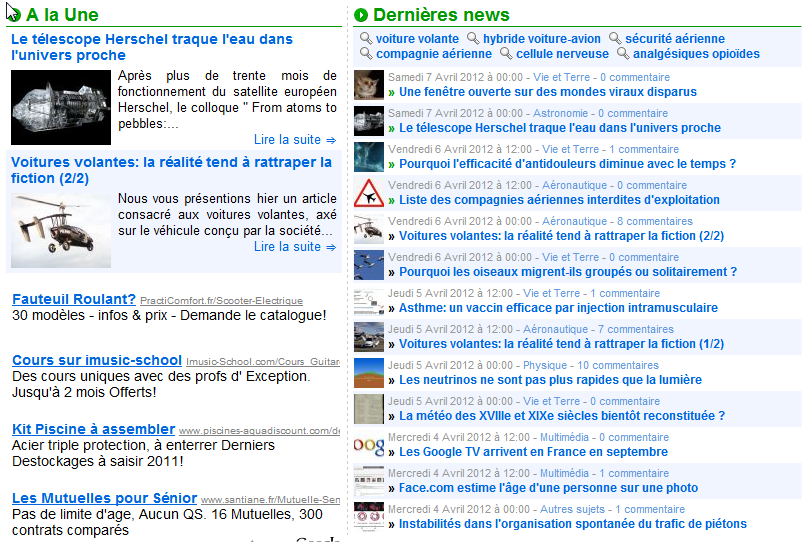Click the Herschel satellite image under A la Une
The height and width of the screenshot is (542, 802).
click(61, 107)
